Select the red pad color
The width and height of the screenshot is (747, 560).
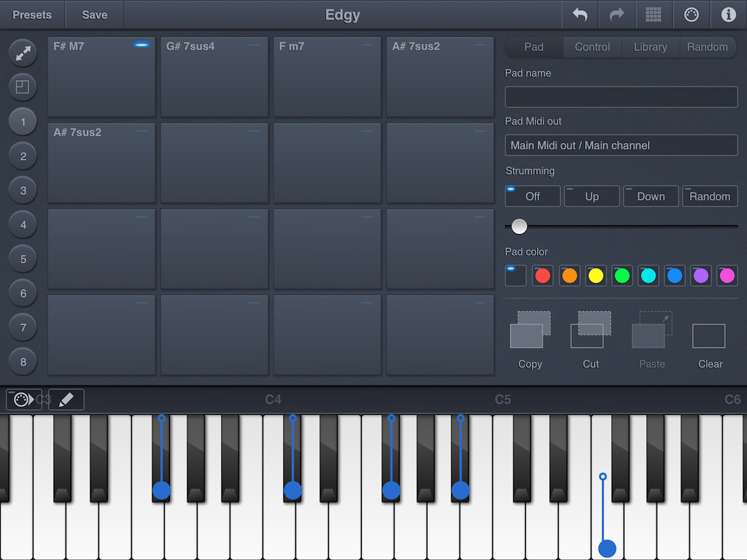pos(543,276)
